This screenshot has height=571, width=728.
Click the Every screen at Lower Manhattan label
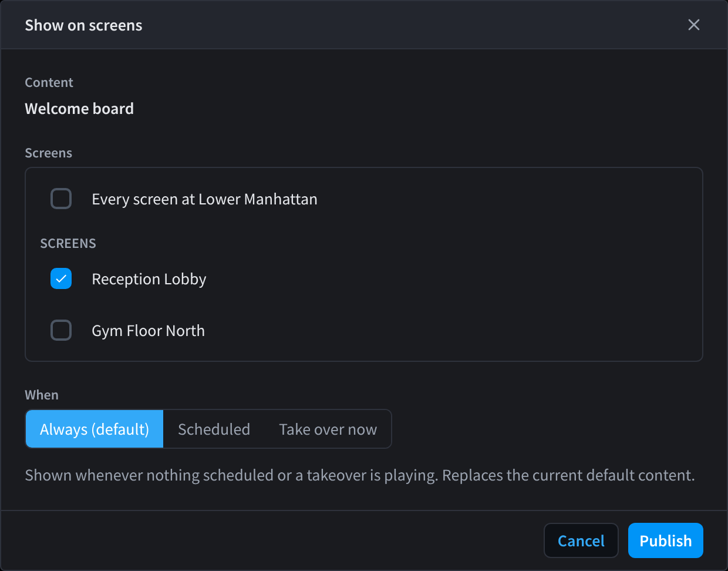tap(204, 199)
